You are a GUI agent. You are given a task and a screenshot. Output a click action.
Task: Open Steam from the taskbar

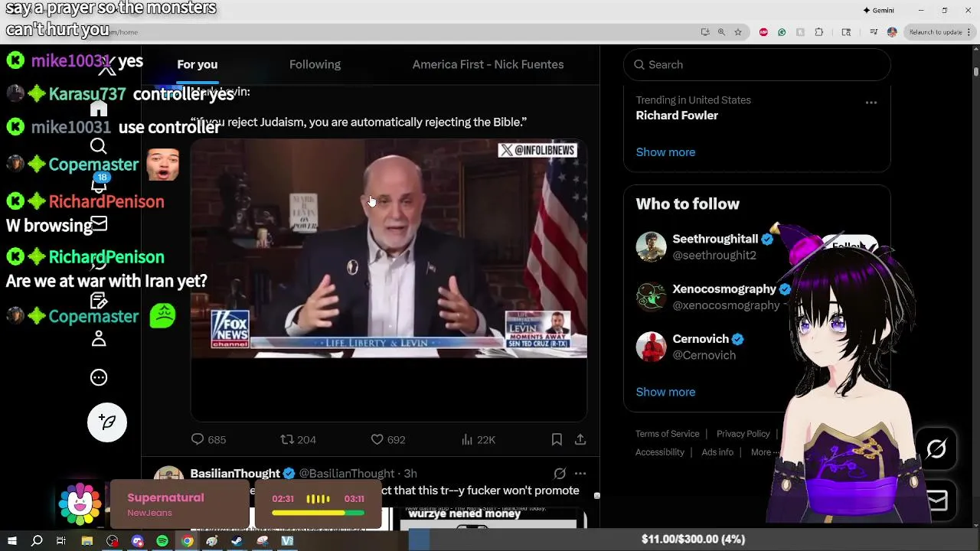pos(237,541)
